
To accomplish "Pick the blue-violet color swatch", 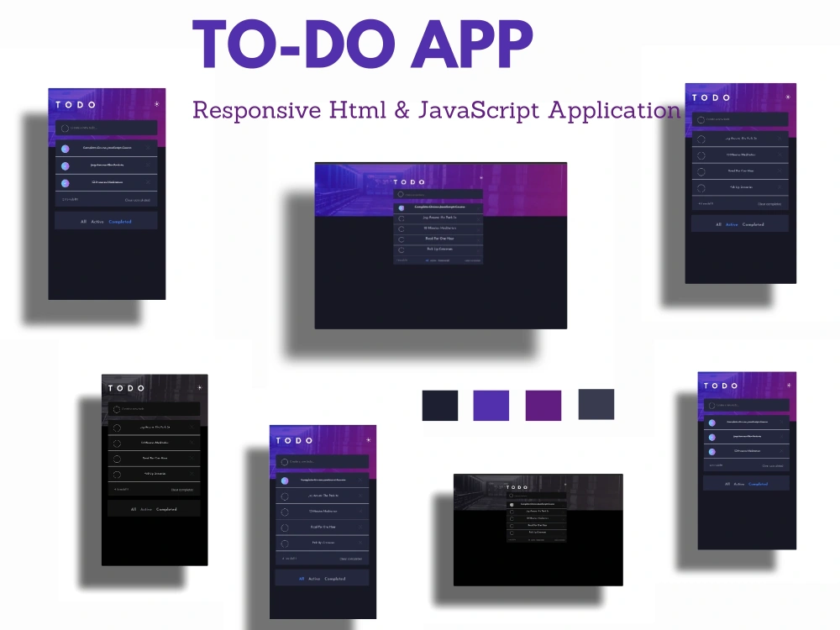I will pyautogui.click(x=491, y=406).
